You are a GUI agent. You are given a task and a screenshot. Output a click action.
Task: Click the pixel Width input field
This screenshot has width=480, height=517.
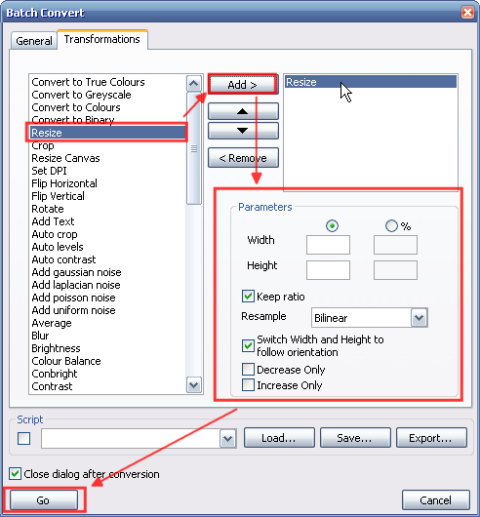(x=328, y=245)
